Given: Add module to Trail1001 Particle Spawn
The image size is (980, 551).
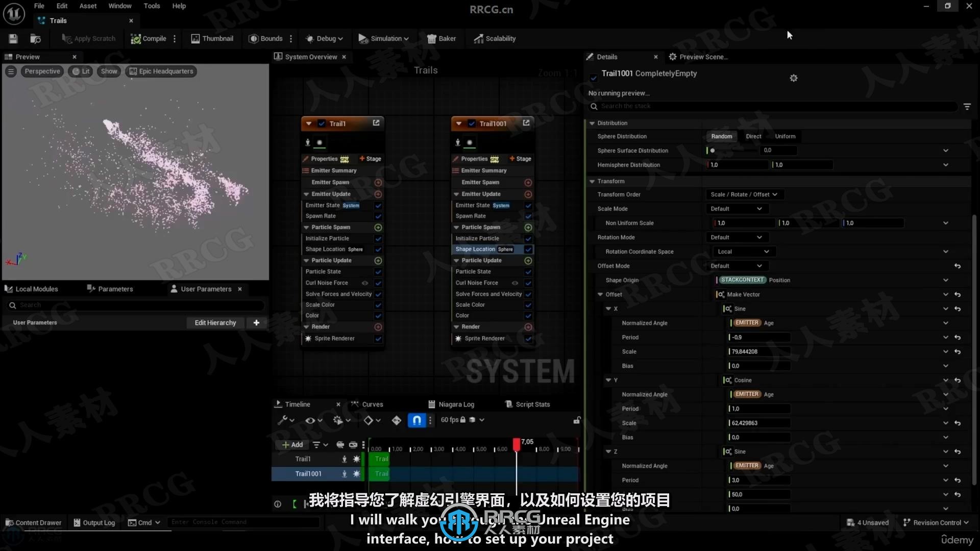Looking at the screenshot, I should click(x=528, y=228).
